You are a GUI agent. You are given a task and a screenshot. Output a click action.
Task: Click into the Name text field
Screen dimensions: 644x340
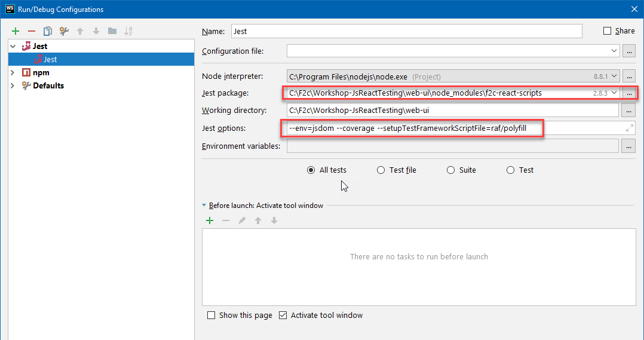click(x=407, y=31)
